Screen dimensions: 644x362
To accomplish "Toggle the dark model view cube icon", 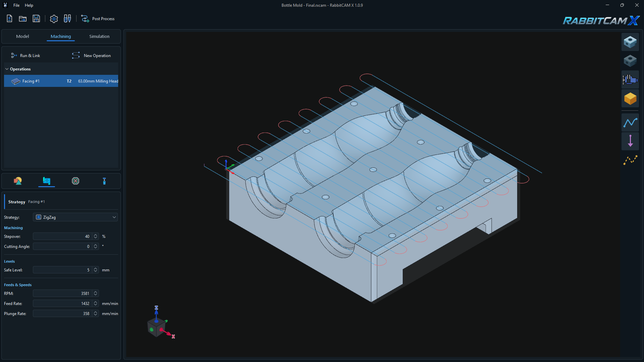I will coord(630,61).
